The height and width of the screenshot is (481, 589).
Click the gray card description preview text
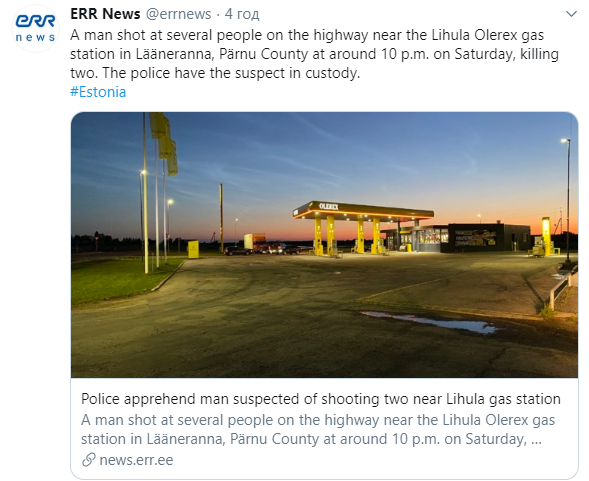(x=318, y=430)
